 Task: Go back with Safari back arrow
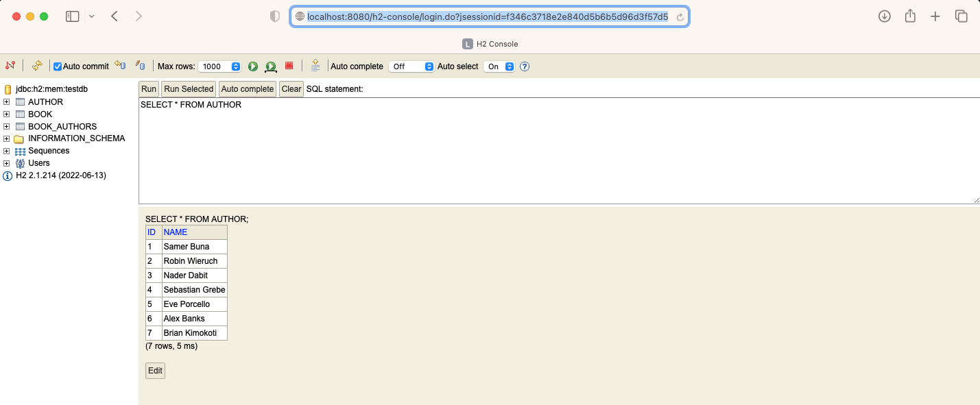coord(115,16)
